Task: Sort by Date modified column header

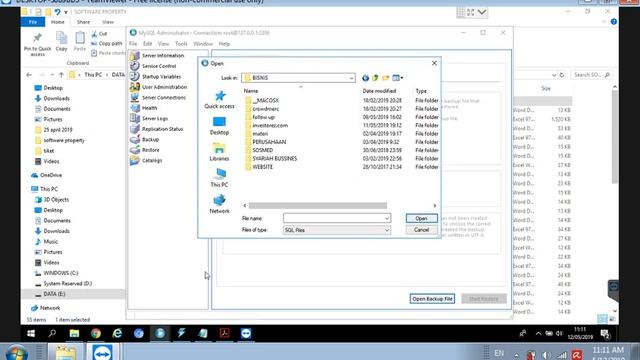Action: tap(379, 91)
